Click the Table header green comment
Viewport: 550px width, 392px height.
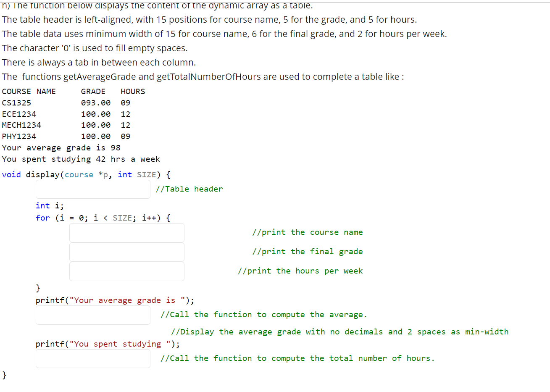[x=189, y=189]
